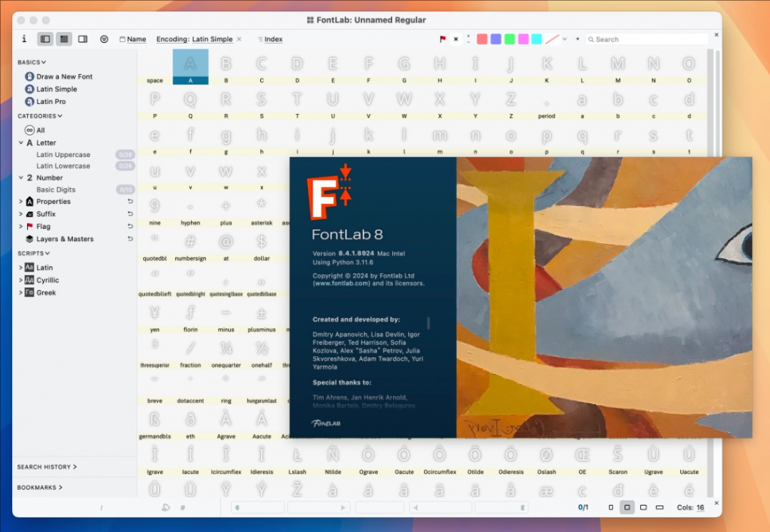Select the B glyph cell
Image resolution: width=770 pixels, height=532 pixels.
(x=226, y=67)
